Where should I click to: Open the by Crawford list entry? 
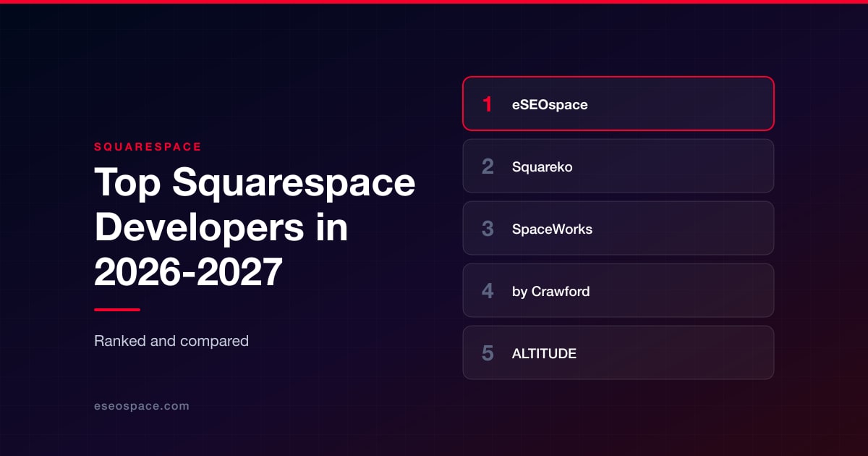[618, 290]
